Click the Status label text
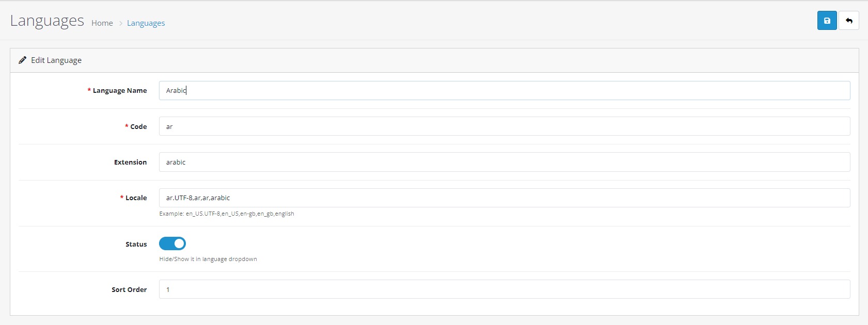 (136, 245)
